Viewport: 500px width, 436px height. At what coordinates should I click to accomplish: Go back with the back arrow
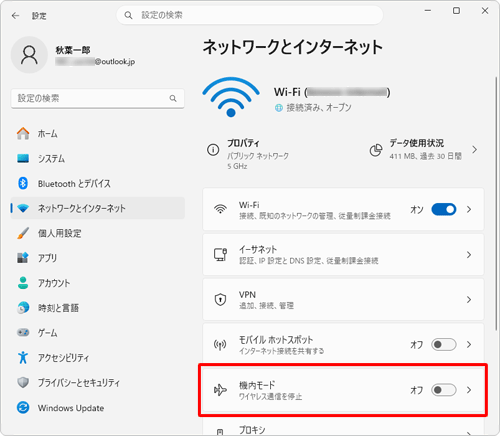pos(15,16)
